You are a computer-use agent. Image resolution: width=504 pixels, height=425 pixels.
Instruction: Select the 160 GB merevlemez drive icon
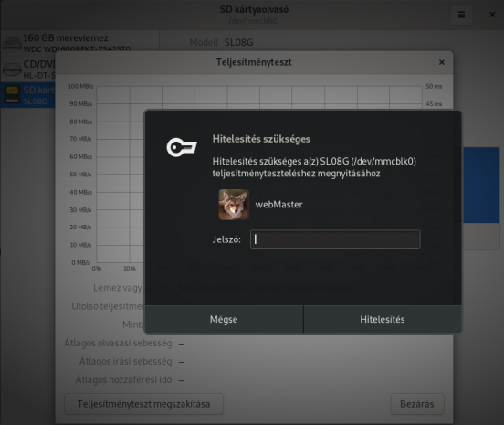12,43
